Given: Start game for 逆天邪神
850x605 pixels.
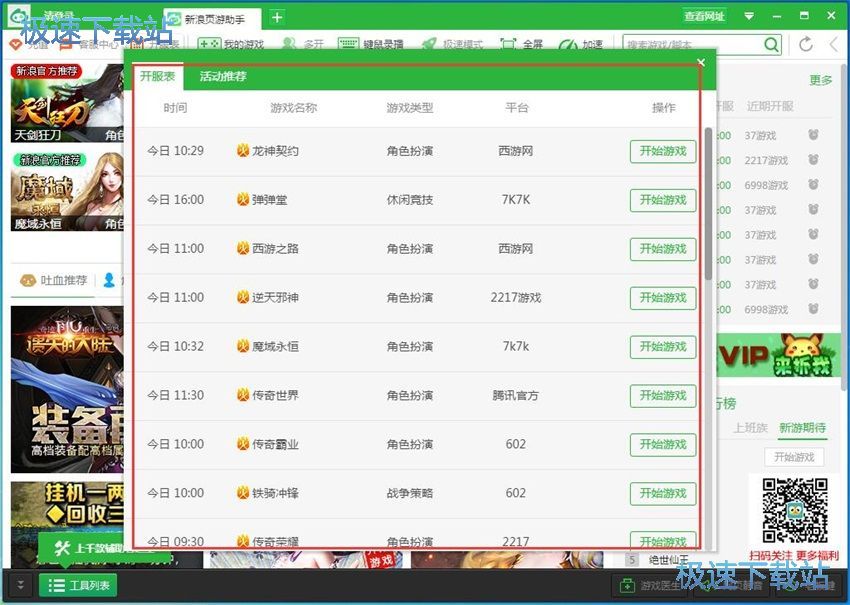Looking at the screenshot, I should point(663,297).
